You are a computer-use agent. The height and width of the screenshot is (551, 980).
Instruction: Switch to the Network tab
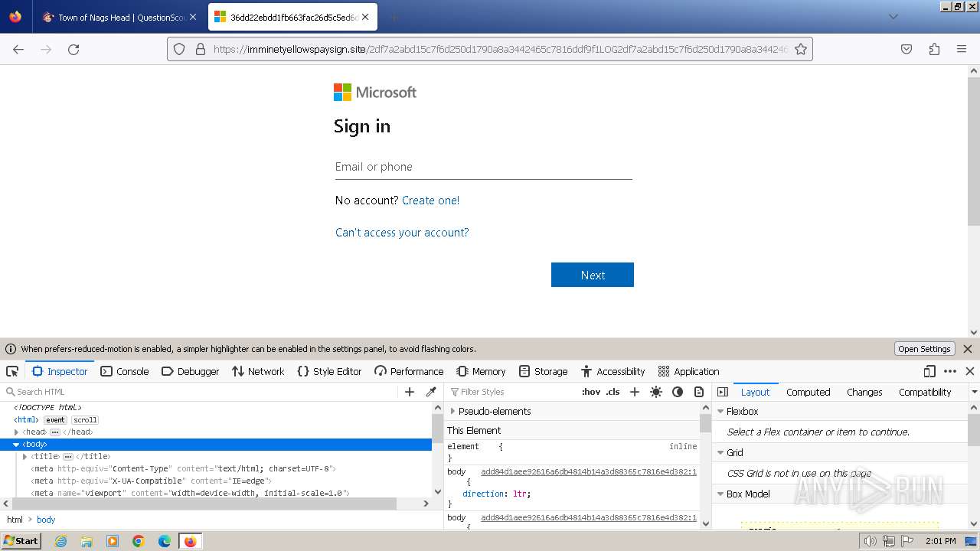(258, 371)
